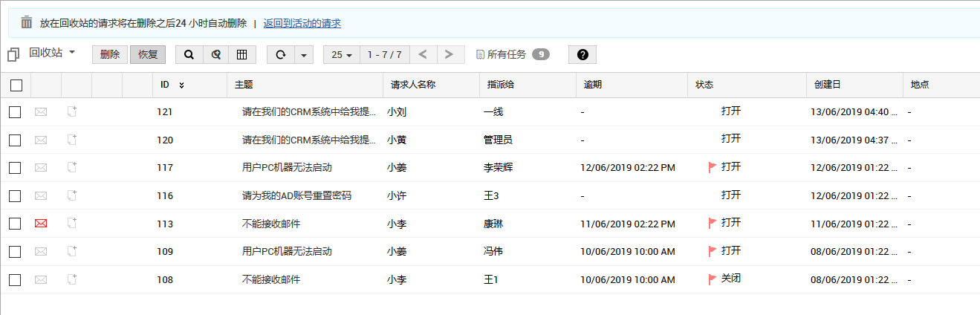The image size is (980, 315).
Task: Open request subject 用户PC机器无法启动 ID 117
Action: point(287,168)
